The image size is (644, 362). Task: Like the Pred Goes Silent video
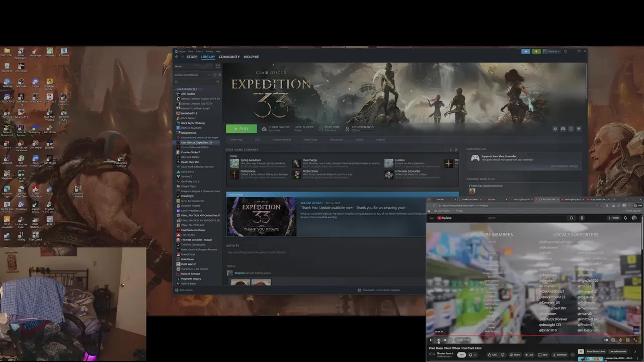click(x=492, y=355)
